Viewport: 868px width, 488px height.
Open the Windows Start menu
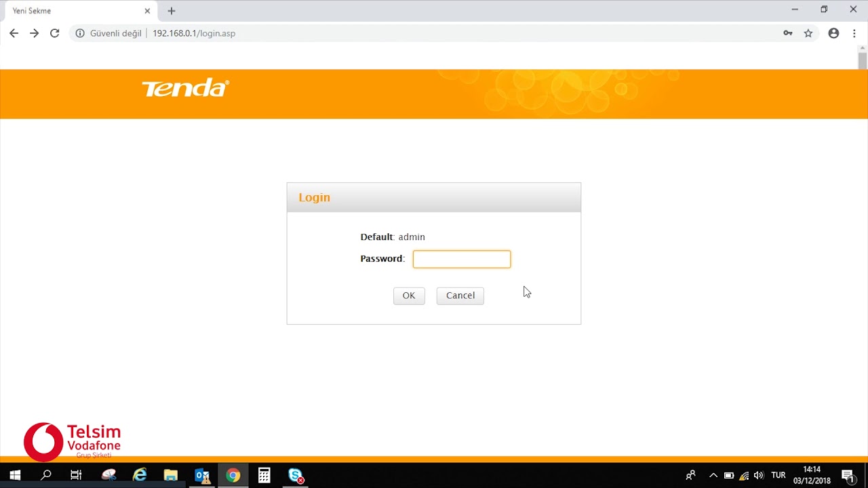point(15,476)
